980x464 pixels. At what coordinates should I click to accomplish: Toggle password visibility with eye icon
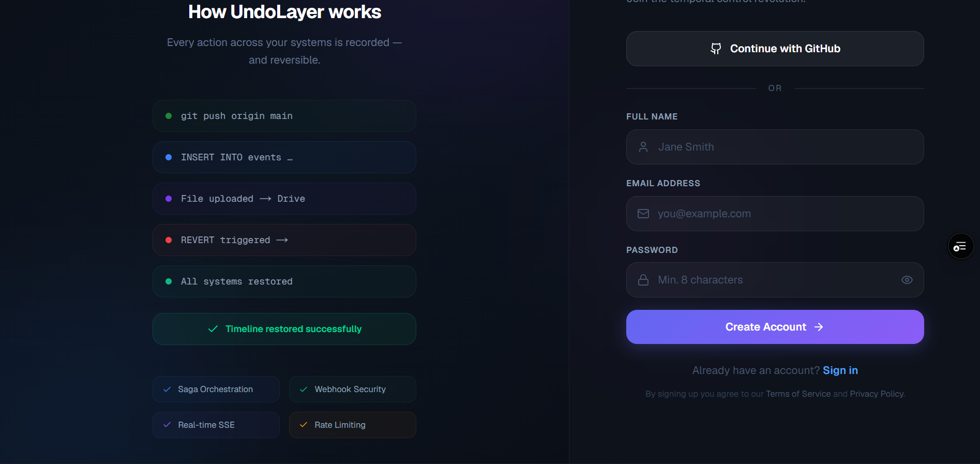(x=907, y=280)
